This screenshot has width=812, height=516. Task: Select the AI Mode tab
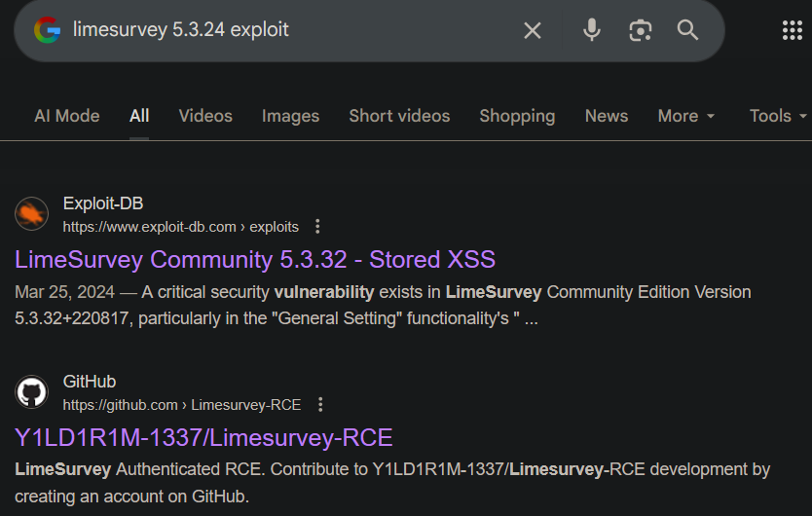[66, 116]
